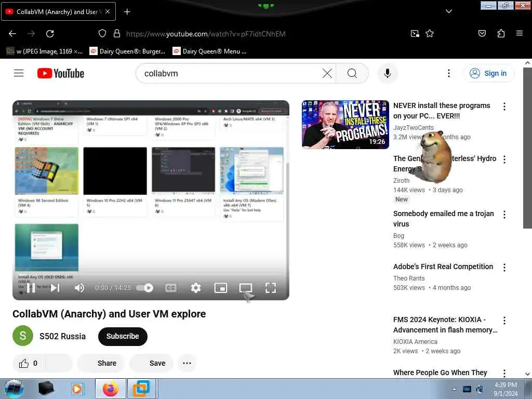
Task: Open the w (JPEG Image) bookmark
Action: tap(45, 51)
